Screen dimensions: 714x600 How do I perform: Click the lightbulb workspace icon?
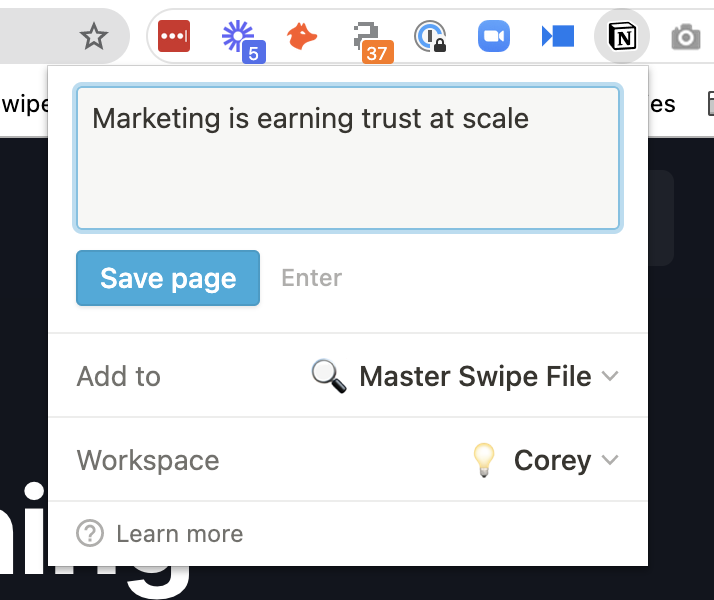[x=484, y=461]
